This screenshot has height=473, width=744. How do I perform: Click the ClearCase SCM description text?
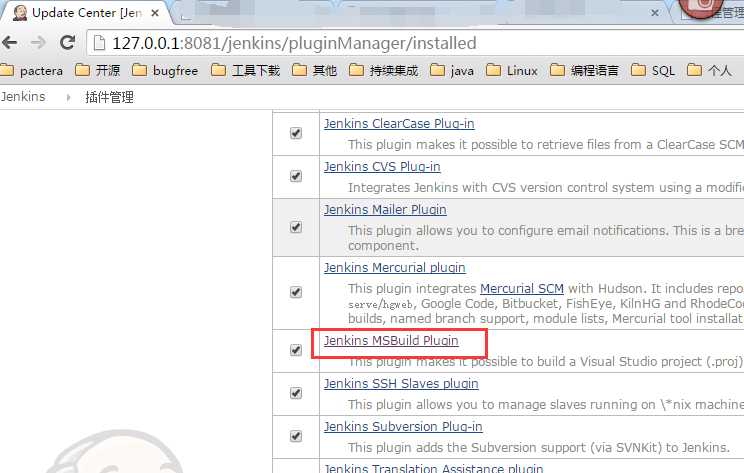pyautogui.click(x=546, y=145)
